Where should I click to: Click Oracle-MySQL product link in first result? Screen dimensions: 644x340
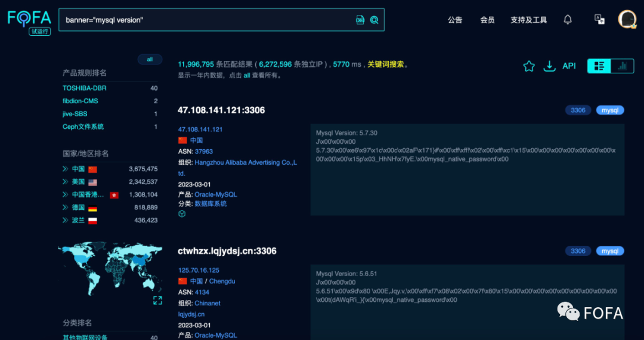click(x=216, y=194)
